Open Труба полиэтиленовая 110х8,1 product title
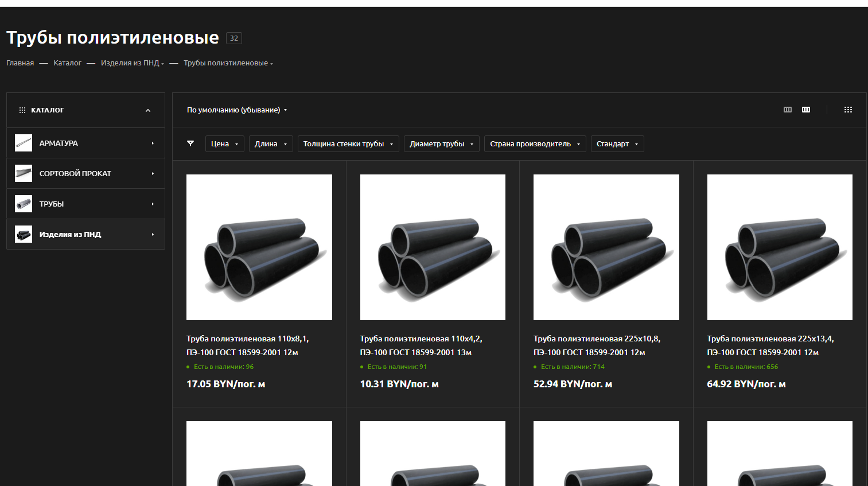868x486 pixels. 248,345
